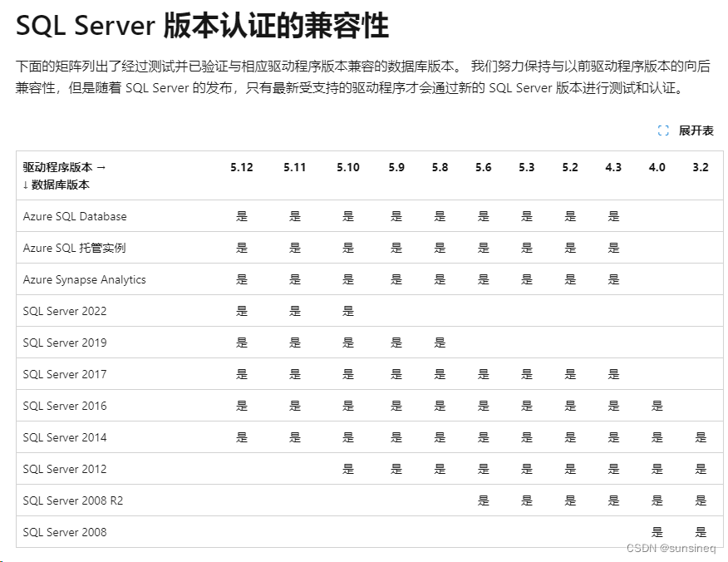728x562 pixels.
Task: Click 是 for Azure SQL Database under 4.3
Action: pos(613,216)
